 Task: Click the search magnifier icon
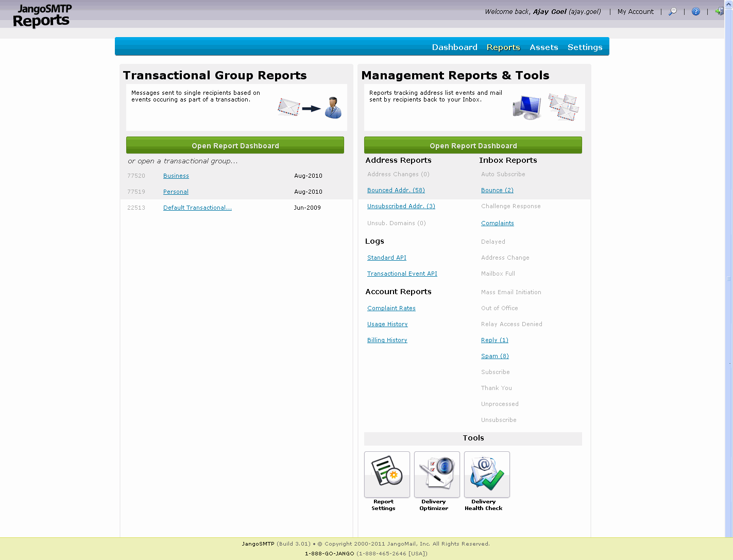coord(673,11)
